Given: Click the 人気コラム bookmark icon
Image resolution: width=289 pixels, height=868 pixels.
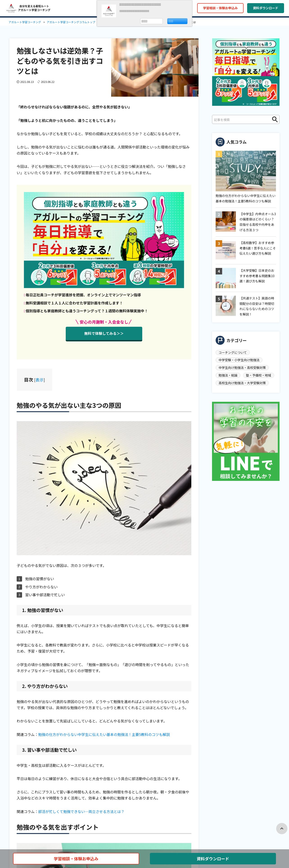Looking at the screenshot, I should [x=220, y=142].
